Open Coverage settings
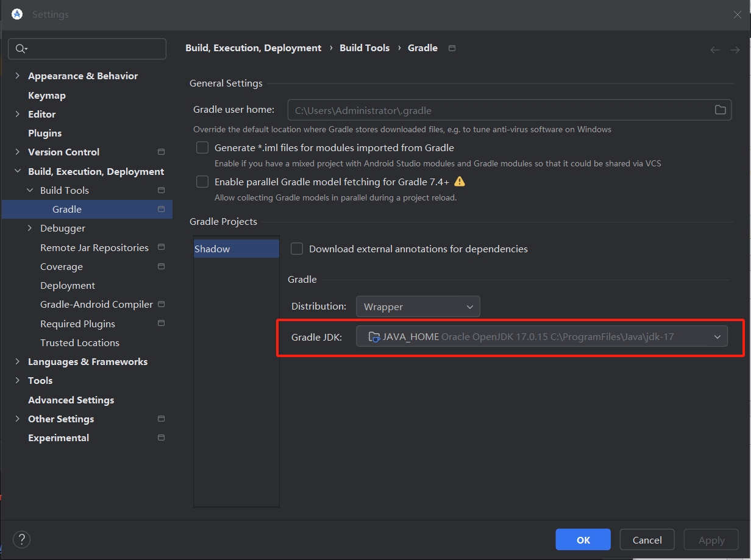This screenshot has height=560, width=751. [x=62, y=266]
